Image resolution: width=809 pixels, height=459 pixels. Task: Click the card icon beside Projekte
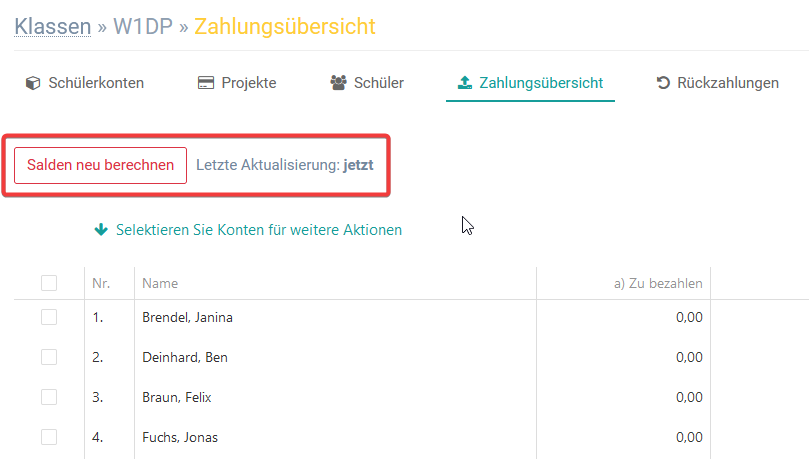click(x=205, y=83)
